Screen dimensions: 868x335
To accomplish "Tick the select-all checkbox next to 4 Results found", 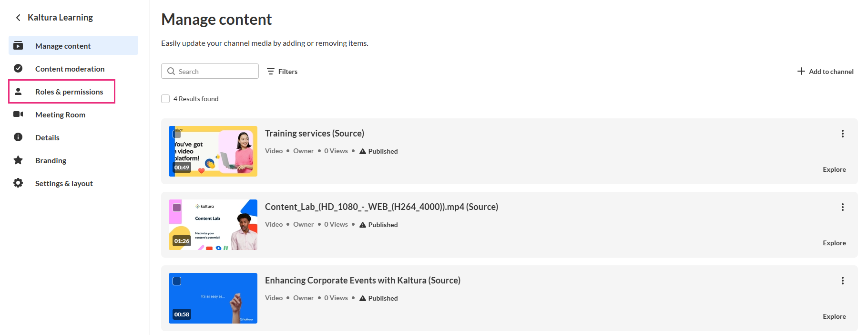I will 165,99.
